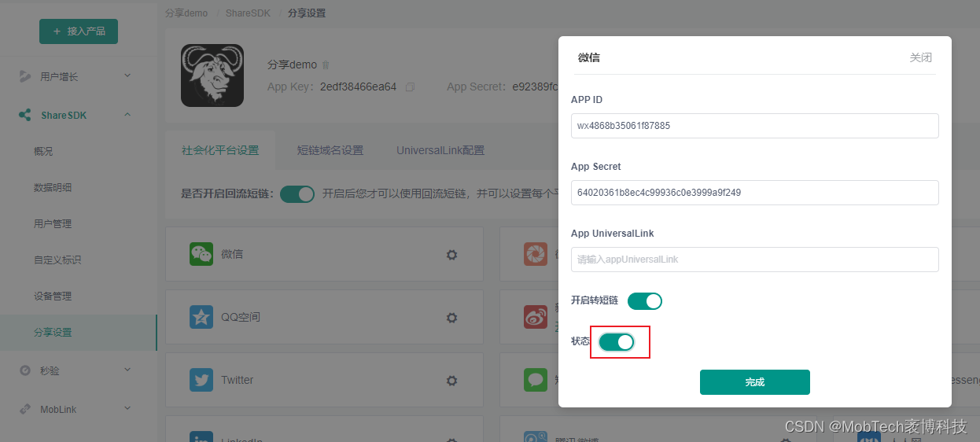The height and width of the screenshot is (442, 980).
Task: Toggle the 开启转短链 switch
Action: coord(645,301)
